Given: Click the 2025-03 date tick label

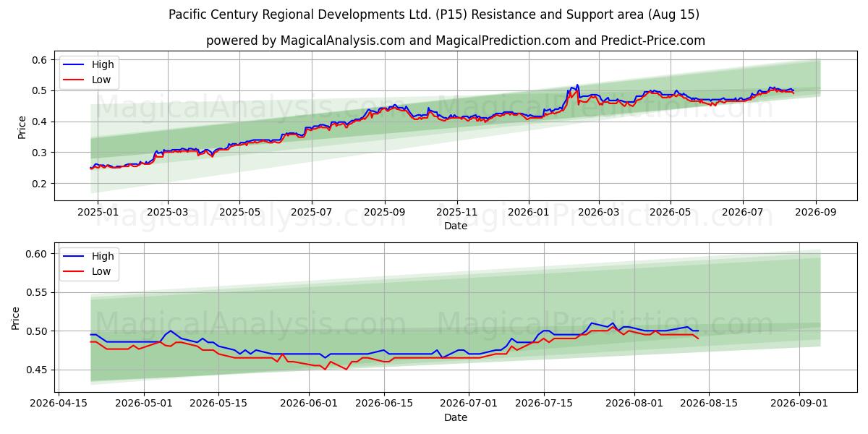Looking at the screenshot, I should (x=168, y=213).
